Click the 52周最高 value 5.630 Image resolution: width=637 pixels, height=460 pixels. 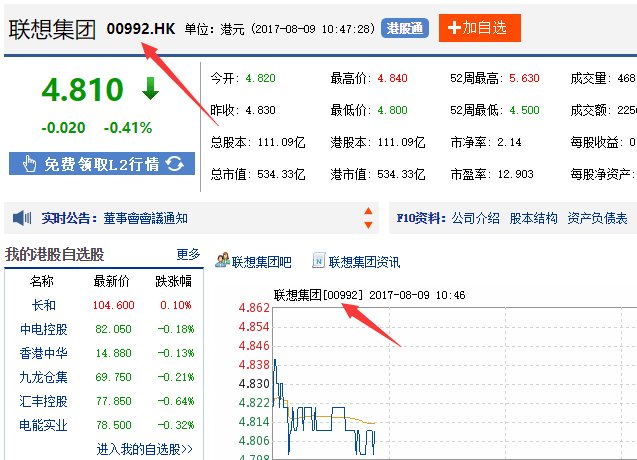tap(524, 78)
